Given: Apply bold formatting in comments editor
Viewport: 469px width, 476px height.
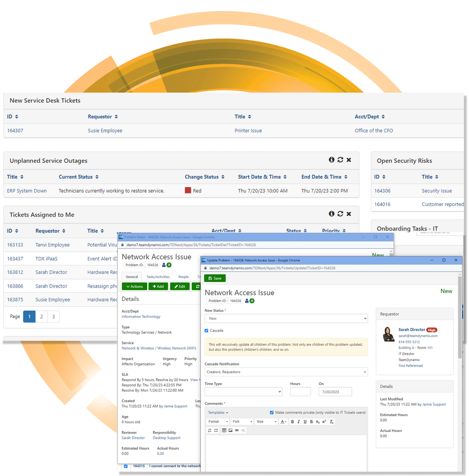Looking at the screenshot, I should tap(292, 422).
